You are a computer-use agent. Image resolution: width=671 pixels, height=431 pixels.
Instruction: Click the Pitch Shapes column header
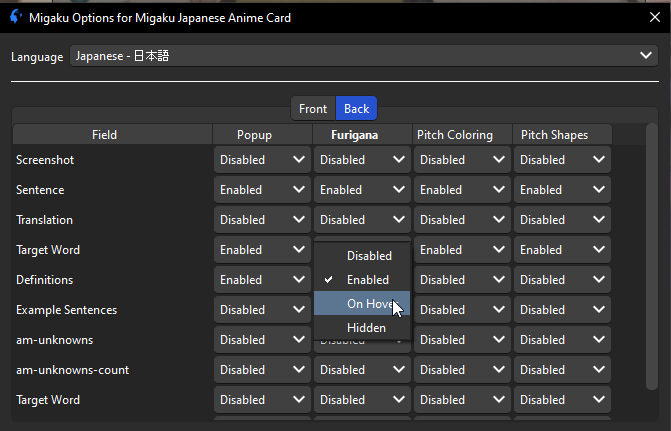click(554, 135)
